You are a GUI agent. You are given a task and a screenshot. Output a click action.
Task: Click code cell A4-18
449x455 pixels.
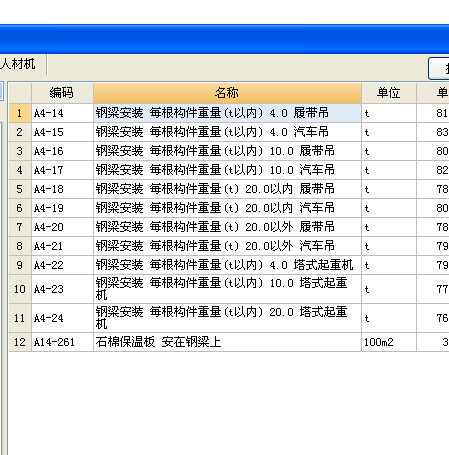point(62,189)
